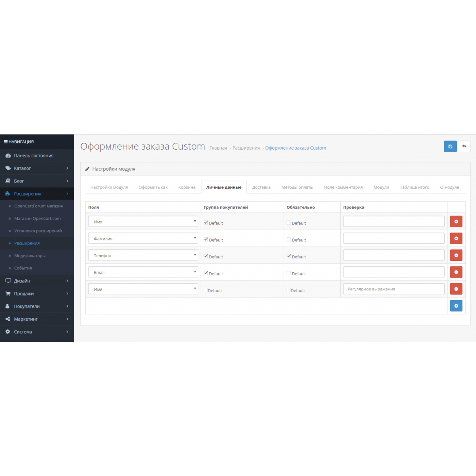Viewport: 476px width, 476px height.
Task: Remove the Email field row
Action: tap(456, 272)
